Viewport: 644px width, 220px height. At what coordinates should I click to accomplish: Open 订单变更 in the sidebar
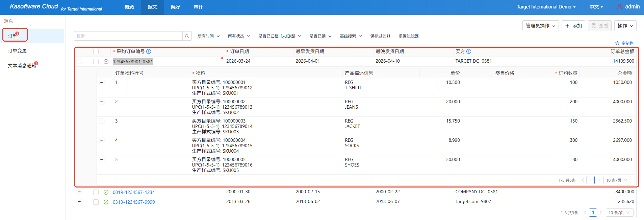17,51
